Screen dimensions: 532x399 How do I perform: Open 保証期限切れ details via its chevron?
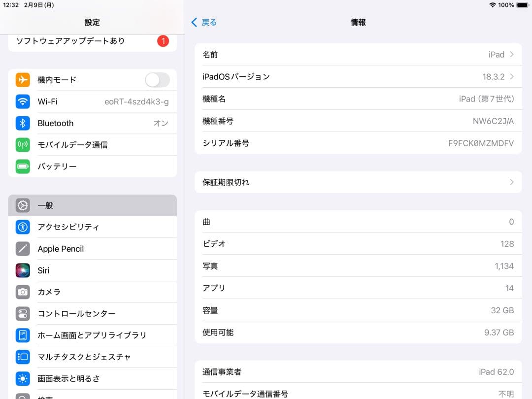point(511,182)
